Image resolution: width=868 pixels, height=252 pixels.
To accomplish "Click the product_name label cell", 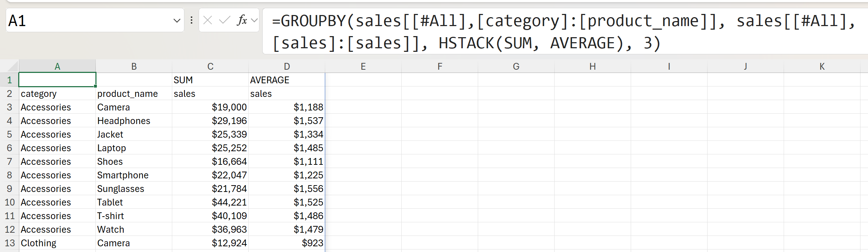I will (134, 94).
